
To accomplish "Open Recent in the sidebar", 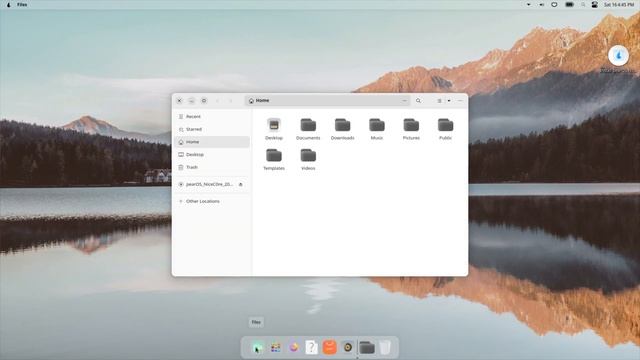I will pyautogui.click(x=212, y=117).
